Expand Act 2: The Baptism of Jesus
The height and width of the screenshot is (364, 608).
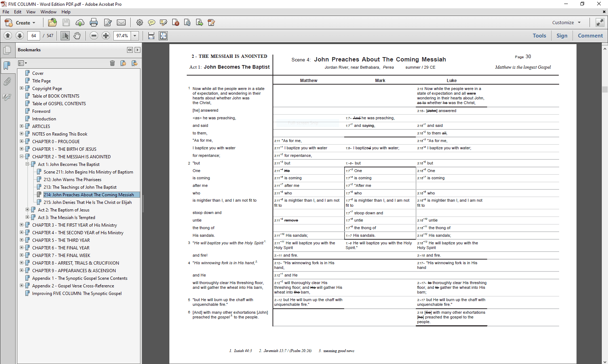point(27,210)
